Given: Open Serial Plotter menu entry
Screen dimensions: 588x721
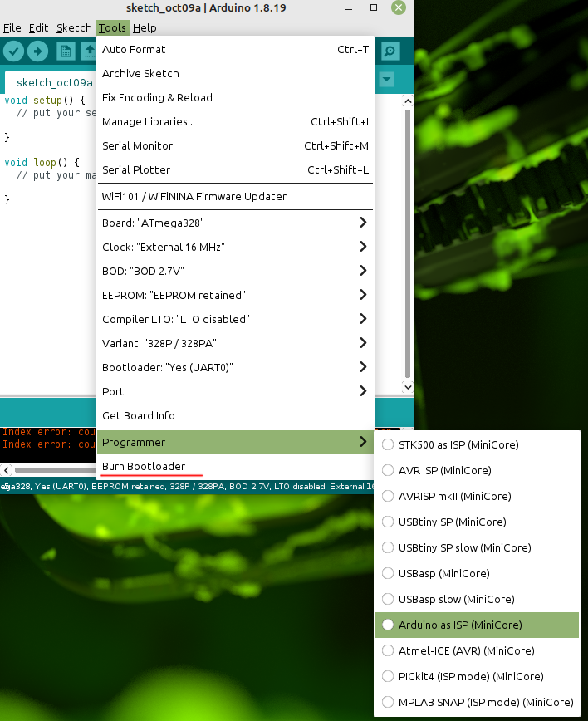Looking at the screenshot, I should click(235, 169).
